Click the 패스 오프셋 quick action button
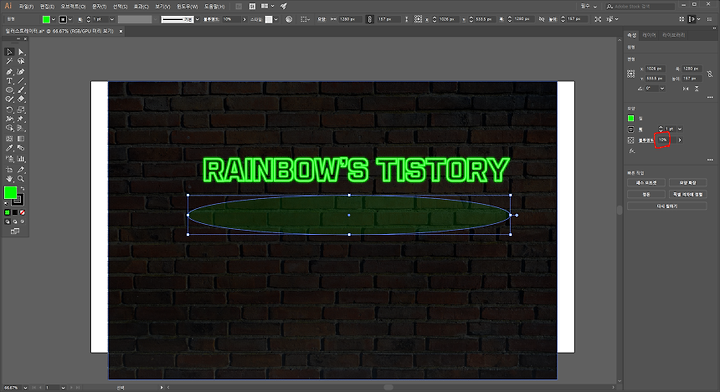The height and width of the screenshot is (392, 720). coord(646,183)
